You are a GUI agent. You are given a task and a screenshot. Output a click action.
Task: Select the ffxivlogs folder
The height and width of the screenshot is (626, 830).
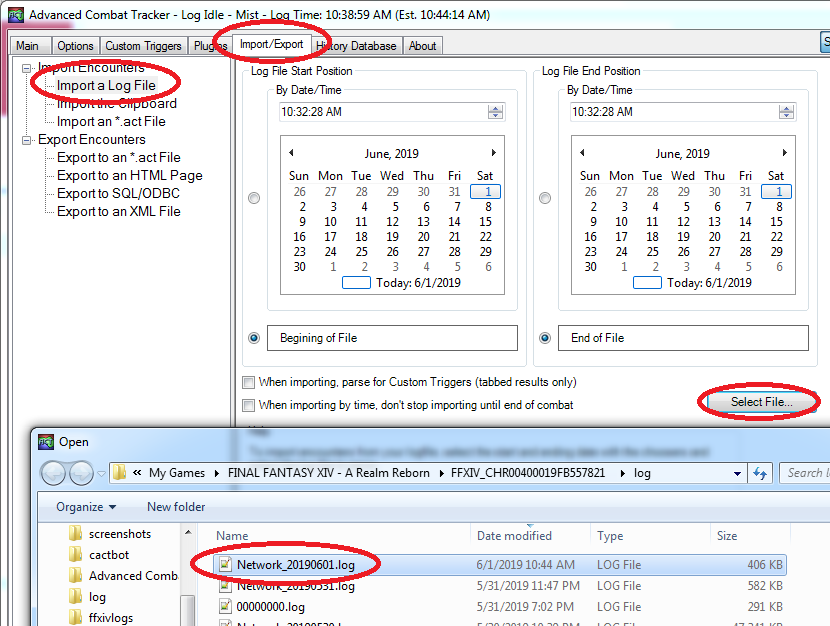[x=102, y=618]
